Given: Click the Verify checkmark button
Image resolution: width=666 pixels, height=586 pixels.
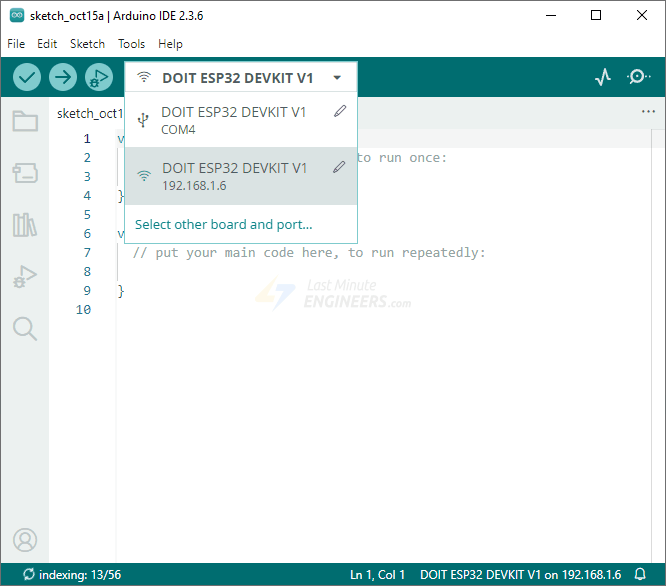Looking at the screenshot, I should point(27,77).
